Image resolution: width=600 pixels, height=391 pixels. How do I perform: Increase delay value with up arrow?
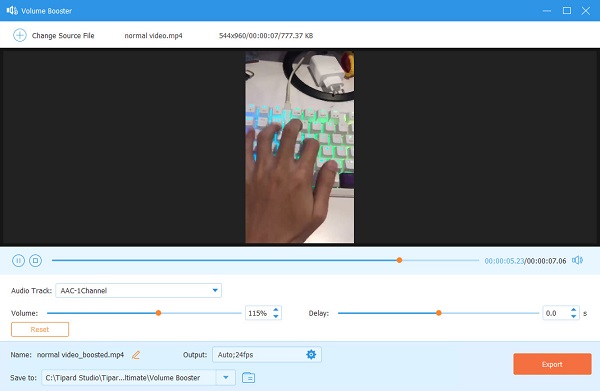pos(573,310)
